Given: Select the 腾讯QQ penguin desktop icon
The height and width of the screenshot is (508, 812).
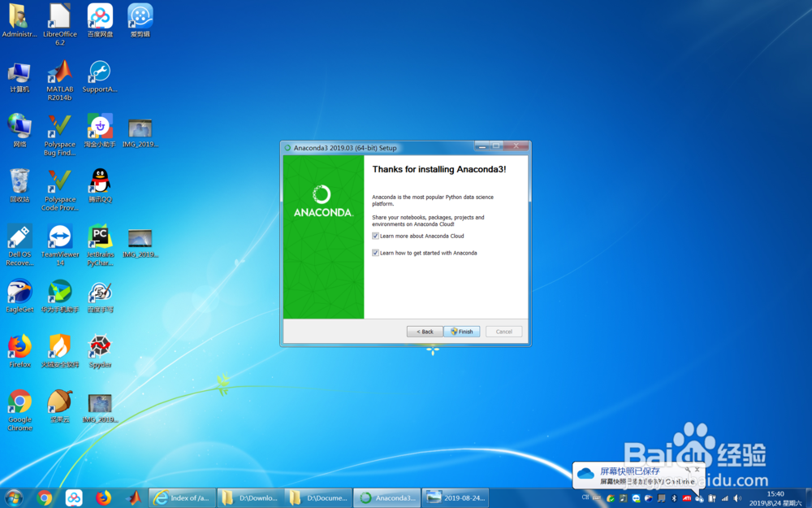Looking at the screenshot, I should (100, 185).
